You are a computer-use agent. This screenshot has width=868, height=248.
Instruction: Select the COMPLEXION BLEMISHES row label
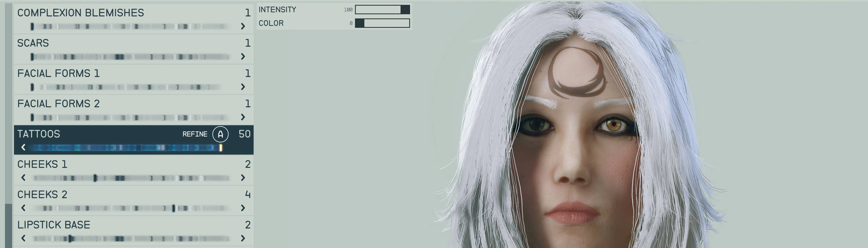coord(80,13)
